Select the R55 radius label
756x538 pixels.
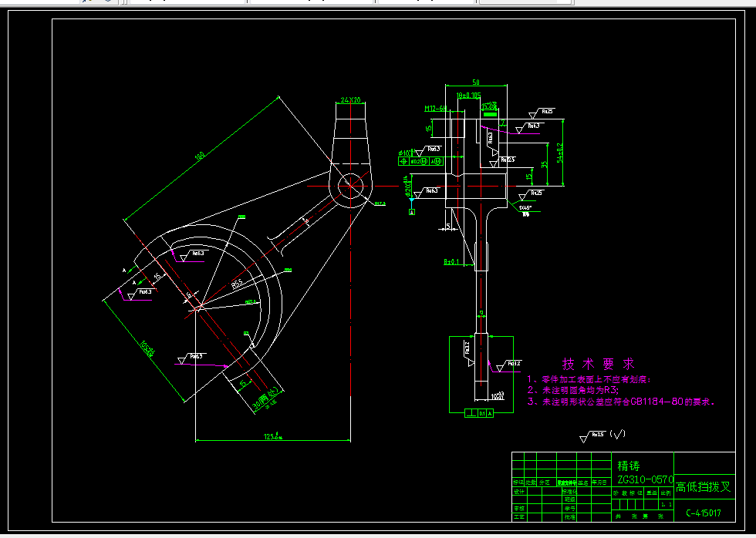pyautogui.click(x=237, y=284)
